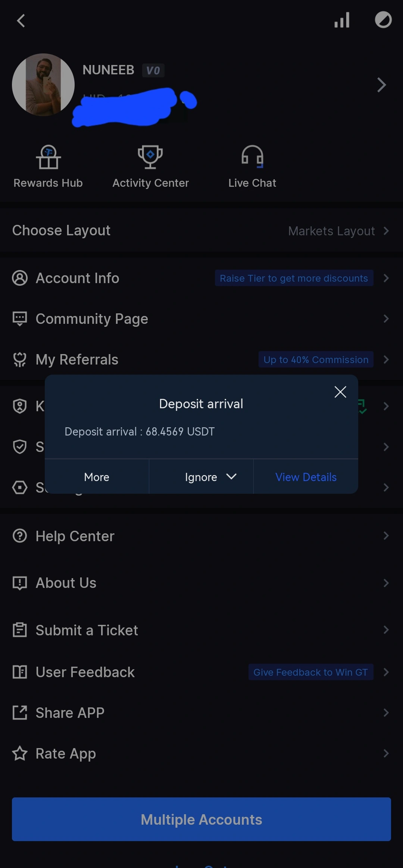
Task: Open the bar chart stats icon
Action: (x=342, y=20)
